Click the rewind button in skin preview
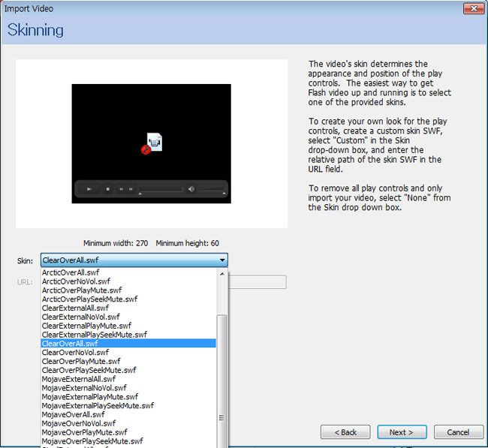 [121, 189]
